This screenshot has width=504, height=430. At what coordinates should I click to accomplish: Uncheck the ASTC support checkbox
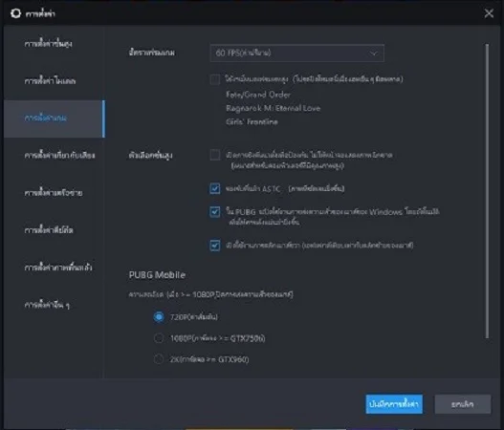tap(215, 188)
